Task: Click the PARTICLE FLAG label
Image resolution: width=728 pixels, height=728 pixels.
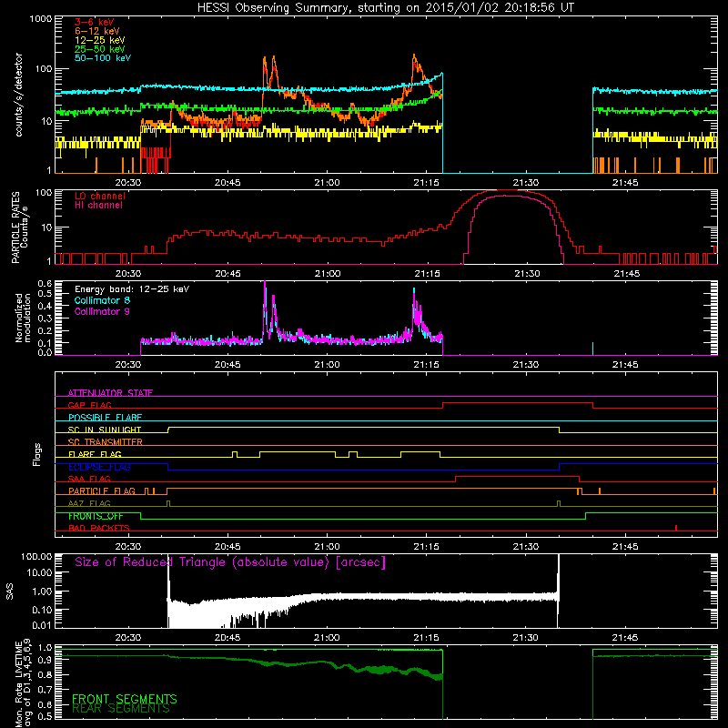Action: coord(102,490)
